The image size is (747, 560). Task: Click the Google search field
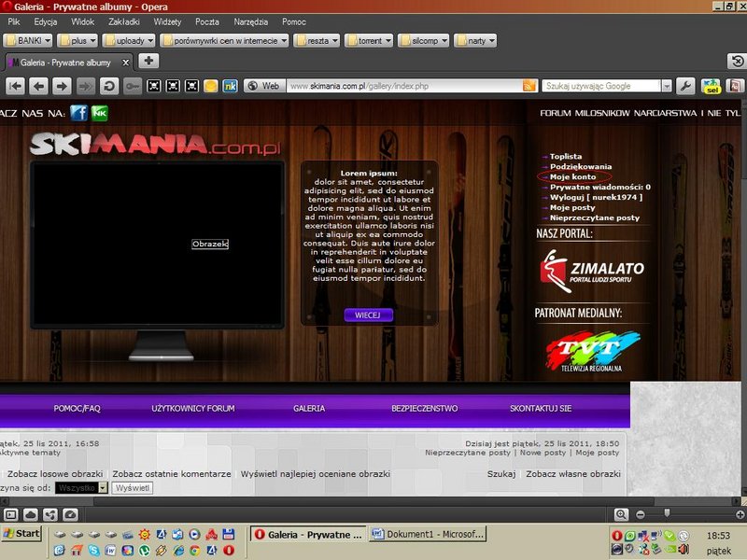tap(601, 86)
